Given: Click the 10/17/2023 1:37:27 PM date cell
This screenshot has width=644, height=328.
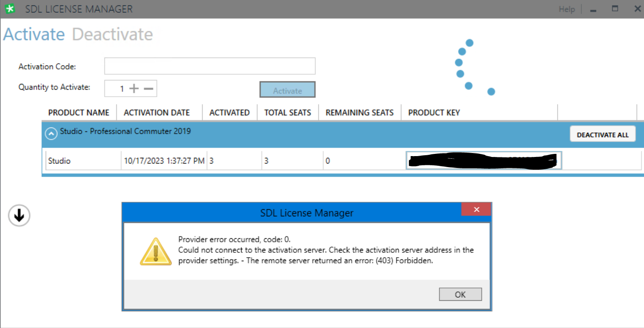Looking at the screenshot, I should coord(164,160).
